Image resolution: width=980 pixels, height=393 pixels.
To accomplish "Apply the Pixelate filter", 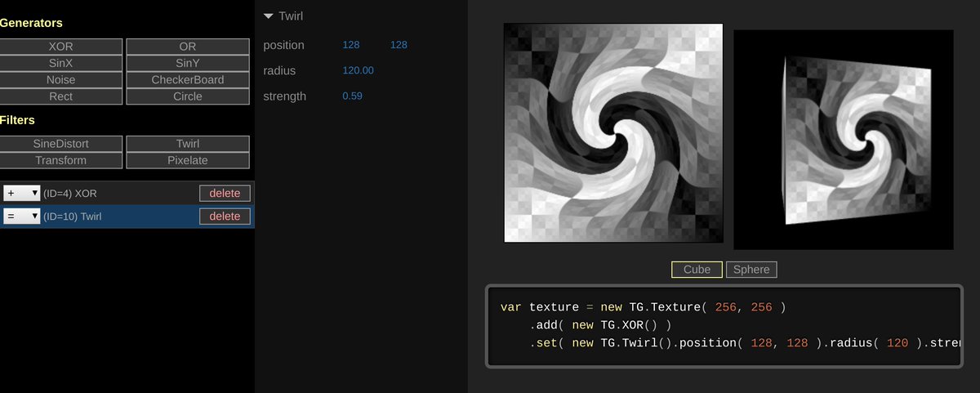I will (188, 160).
